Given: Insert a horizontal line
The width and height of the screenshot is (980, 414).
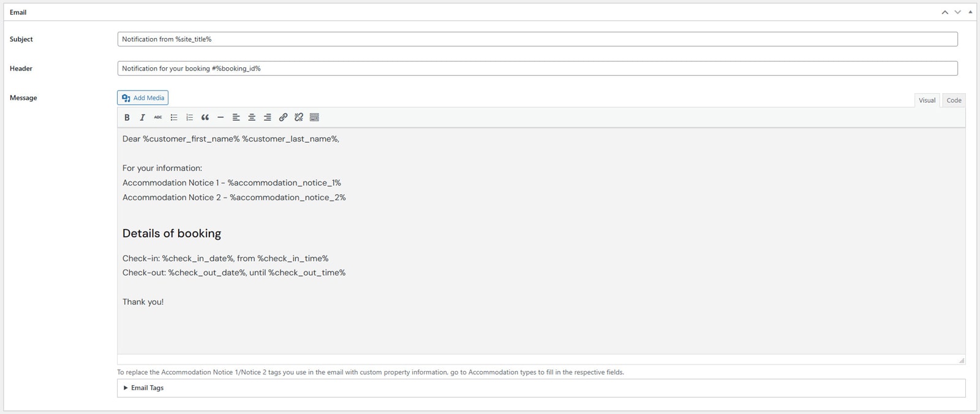Looking at the screenshot, I should point(221,118).
